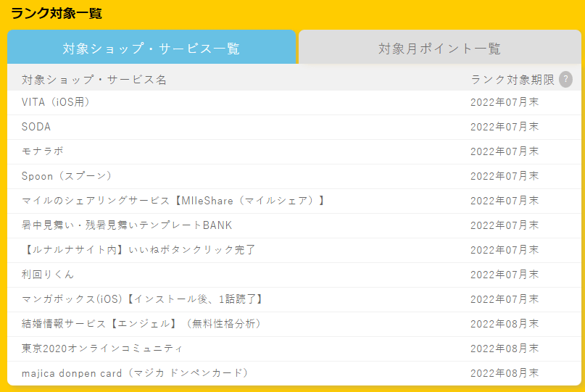Select 【ルナルナサイト内】いいねボタンクリック完了 entry
Image resolution: width=585 pixels, height=392 pixels.
[x=138, y=250]
